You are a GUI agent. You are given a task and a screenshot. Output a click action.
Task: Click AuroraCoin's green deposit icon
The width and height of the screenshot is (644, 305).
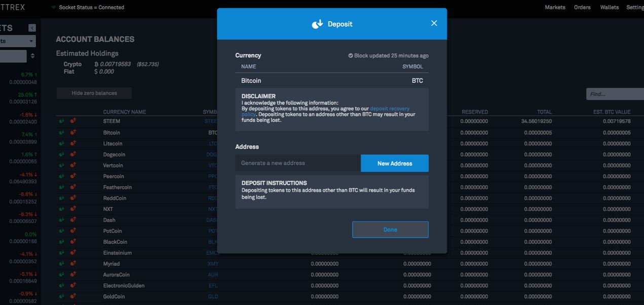61,275
